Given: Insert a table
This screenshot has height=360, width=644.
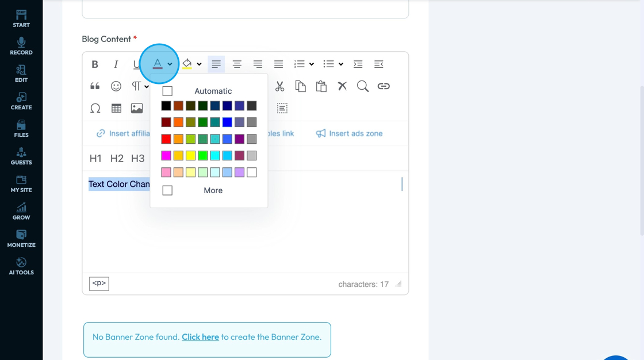Looking at the screenshot, I should coord(116,109).
